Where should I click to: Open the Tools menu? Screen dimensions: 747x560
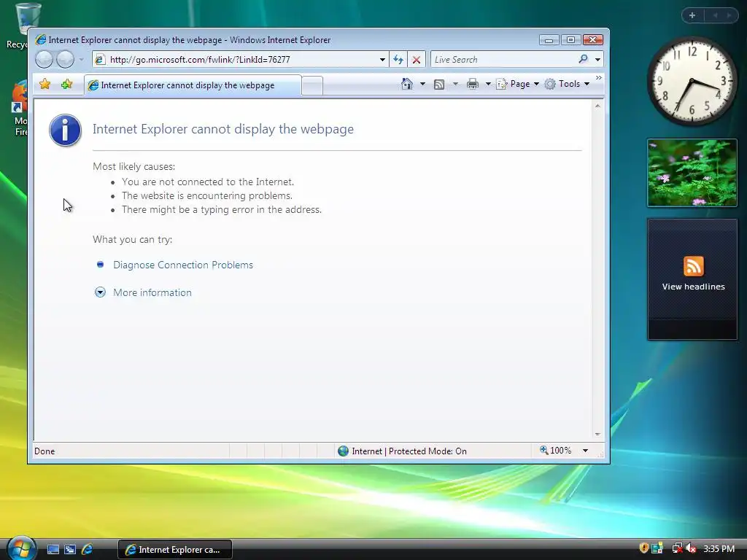pyautogui.click(x=567, y=84)
